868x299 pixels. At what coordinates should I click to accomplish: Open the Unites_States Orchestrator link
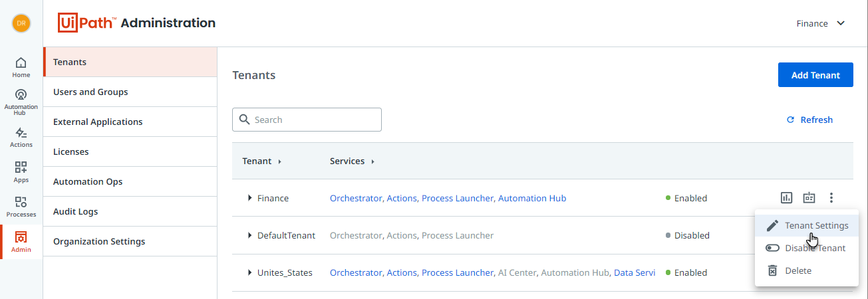356,272
